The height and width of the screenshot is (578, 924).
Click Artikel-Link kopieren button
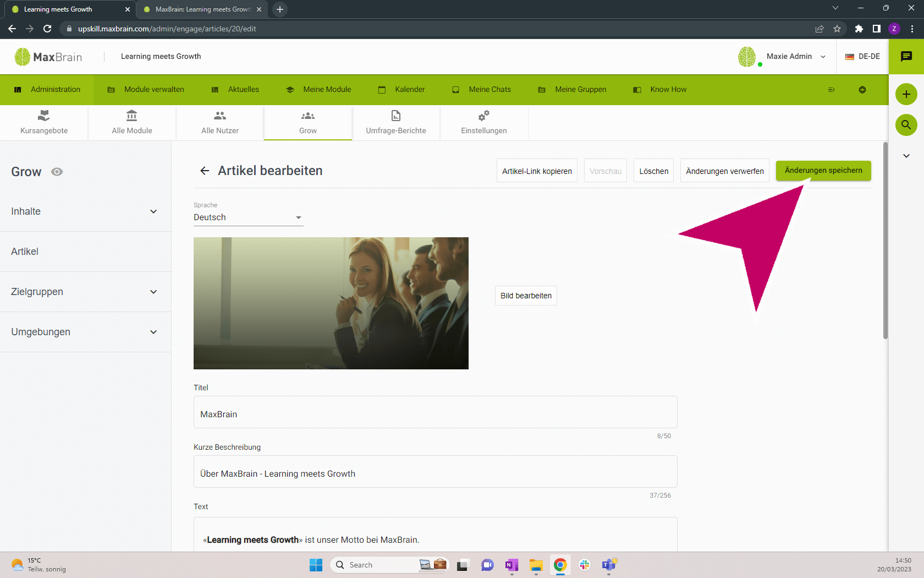[537, 171]
